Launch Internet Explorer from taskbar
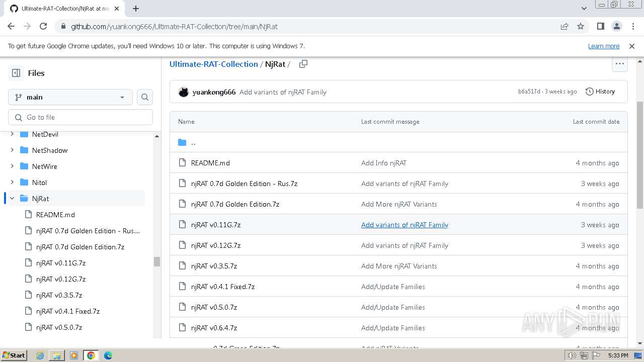 [x=40, y=355]
